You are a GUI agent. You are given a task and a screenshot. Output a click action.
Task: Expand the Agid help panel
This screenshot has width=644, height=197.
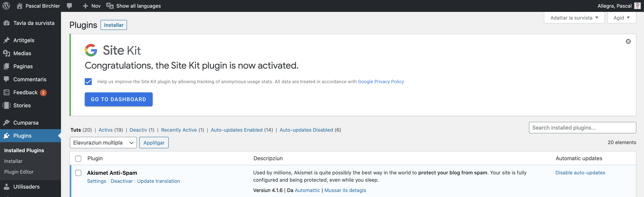click(622, 18)
